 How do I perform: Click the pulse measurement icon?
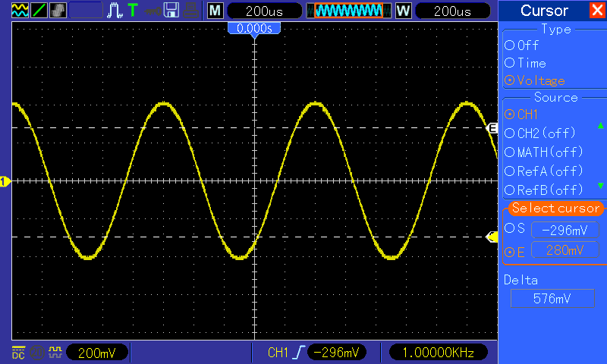click(x=115, y=10)
